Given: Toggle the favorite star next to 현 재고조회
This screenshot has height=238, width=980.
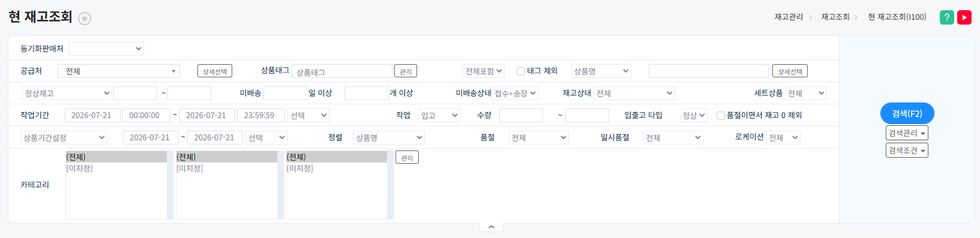Looking at the screenshot, I should pyautogui.click(x=85, y=19).
